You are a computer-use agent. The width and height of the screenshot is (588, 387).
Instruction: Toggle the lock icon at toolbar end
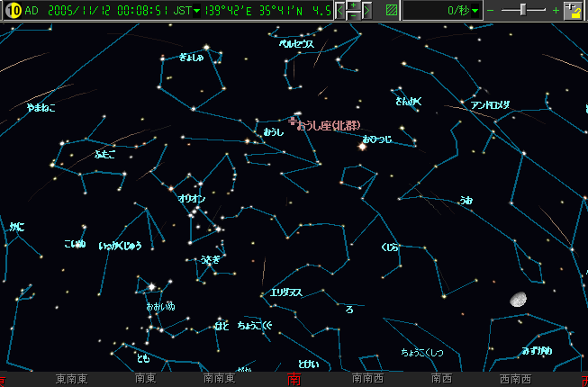(571, 11)
